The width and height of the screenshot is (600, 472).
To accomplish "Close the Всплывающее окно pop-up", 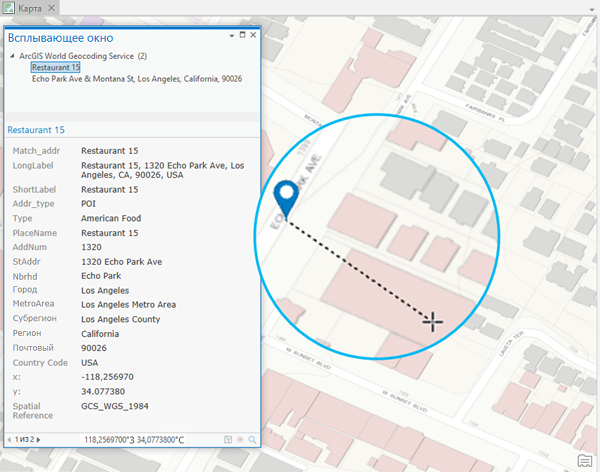I will click(253, 35).
